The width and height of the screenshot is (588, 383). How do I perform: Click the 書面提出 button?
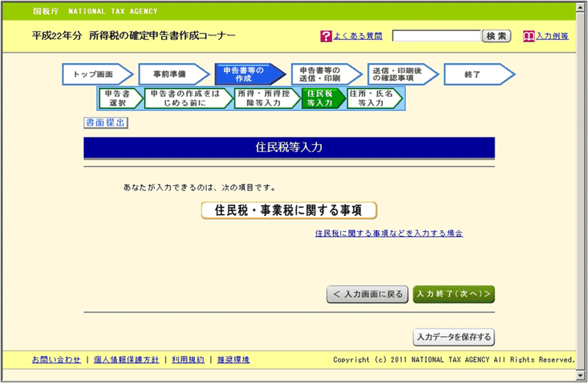[106, 123]
